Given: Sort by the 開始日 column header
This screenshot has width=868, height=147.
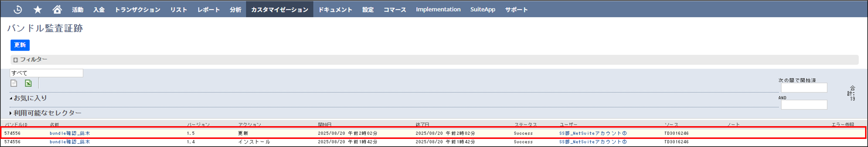Looking at the screenshot, I should point(325,124).
